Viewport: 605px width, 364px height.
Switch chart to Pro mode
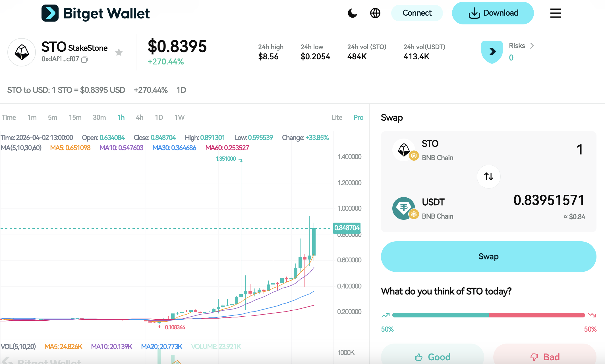(x=358, y=117)
